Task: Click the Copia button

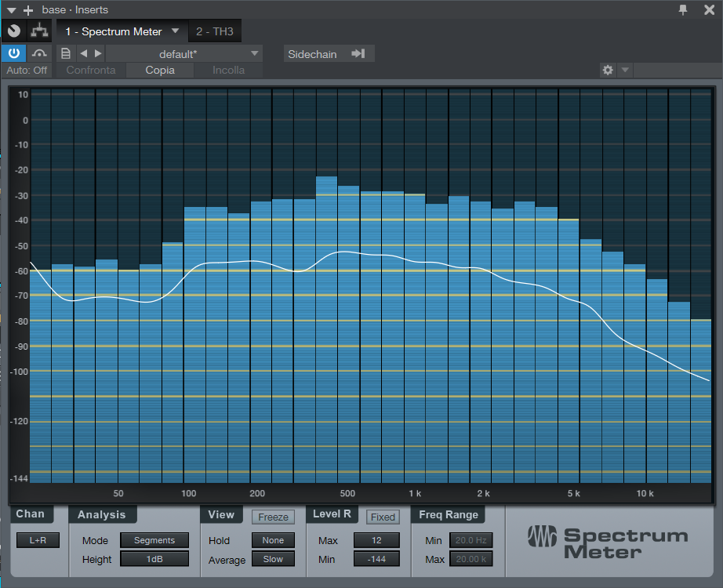Action: coord(160,70)
